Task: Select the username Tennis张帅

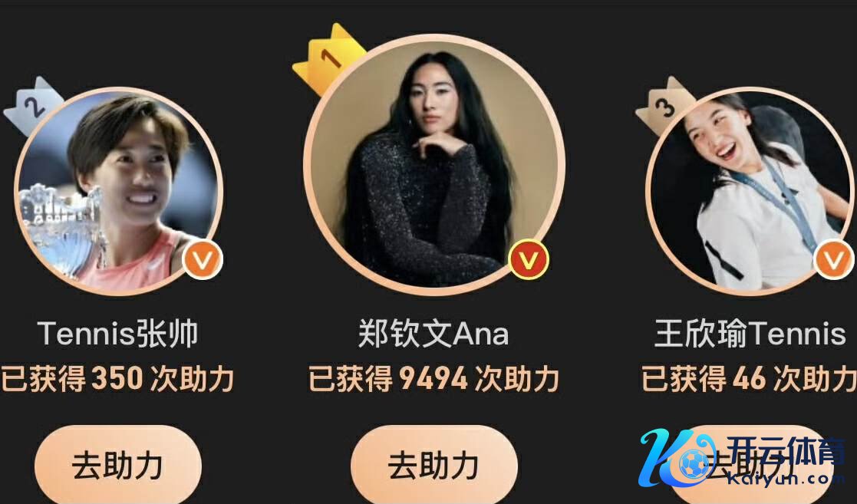Action: (x=118, y=334)
